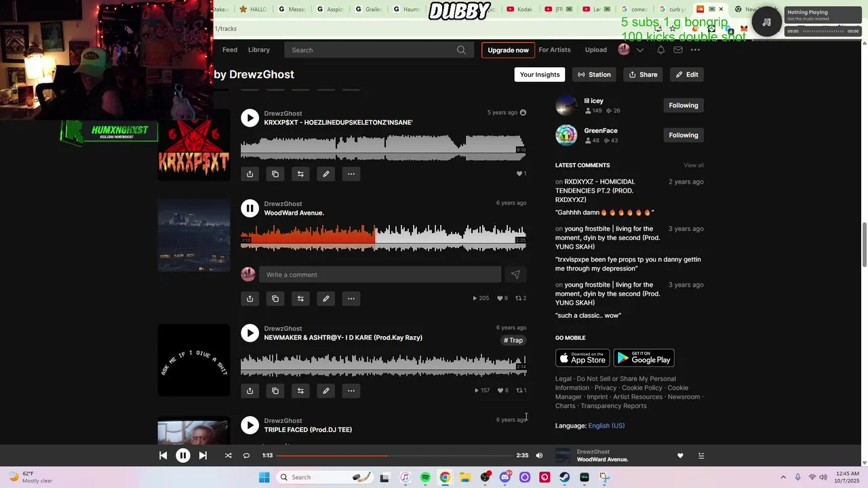Viewport: 868px width, 488px height.
Task: Open Your Insights
Action: [x=540, y=75]
